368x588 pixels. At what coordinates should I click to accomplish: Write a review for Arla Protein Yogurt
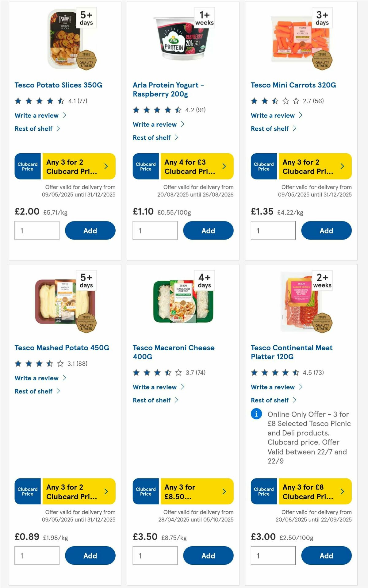[155, 125]
